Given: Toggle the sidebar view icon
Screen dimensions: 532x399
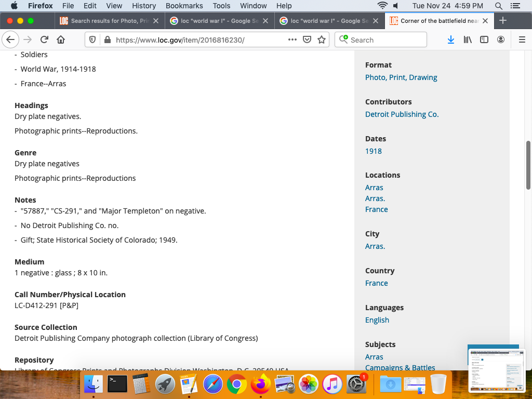Looking at the screenshot, I should 484,40.
